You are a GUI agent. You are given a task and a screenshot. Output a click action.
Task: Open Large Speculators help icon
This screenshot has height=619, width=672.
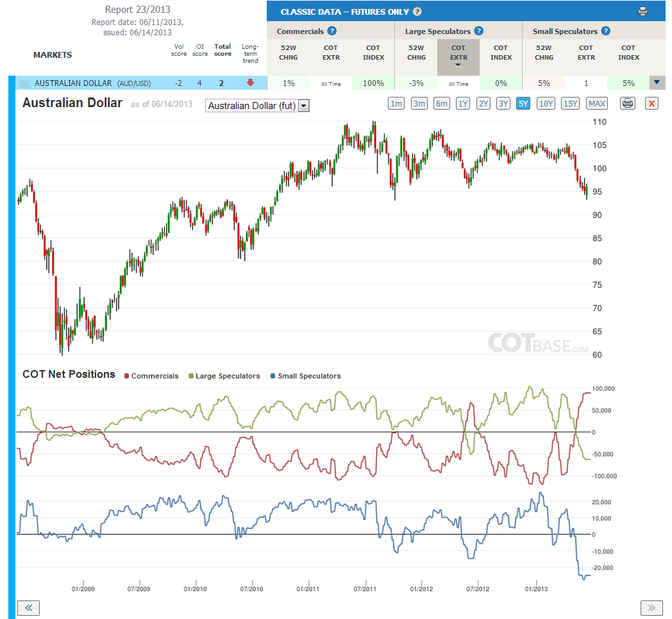click(x=479, y=31)
